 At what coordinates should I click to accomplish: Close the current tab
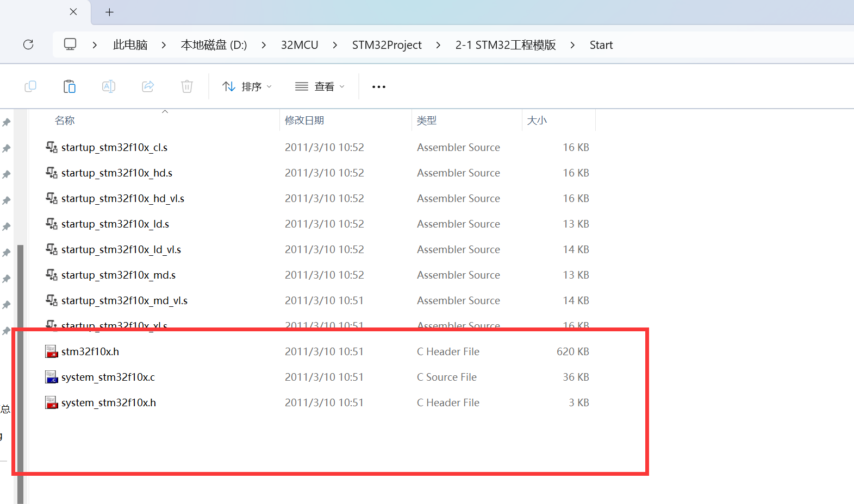click(73, 11)
